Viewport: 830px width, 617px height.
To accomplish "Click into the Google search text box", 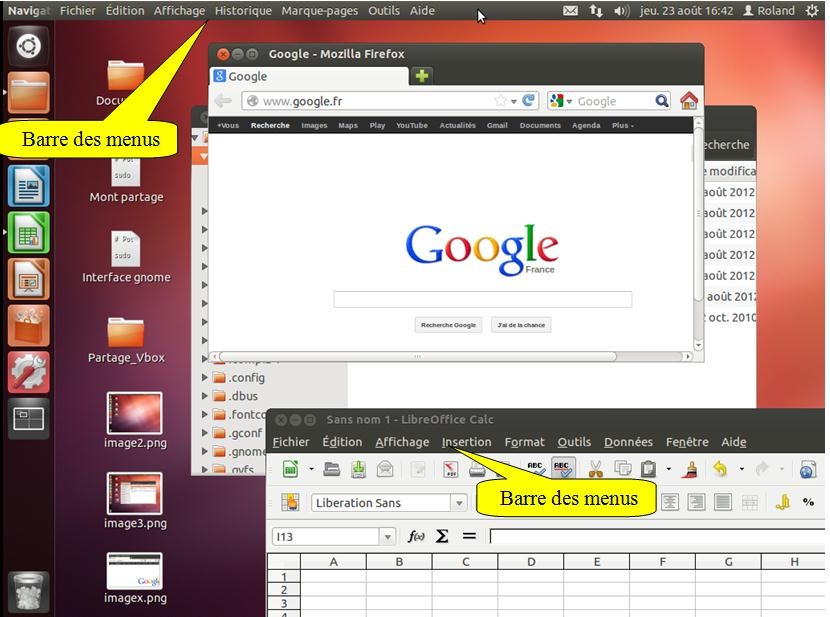I will [482, 299].
